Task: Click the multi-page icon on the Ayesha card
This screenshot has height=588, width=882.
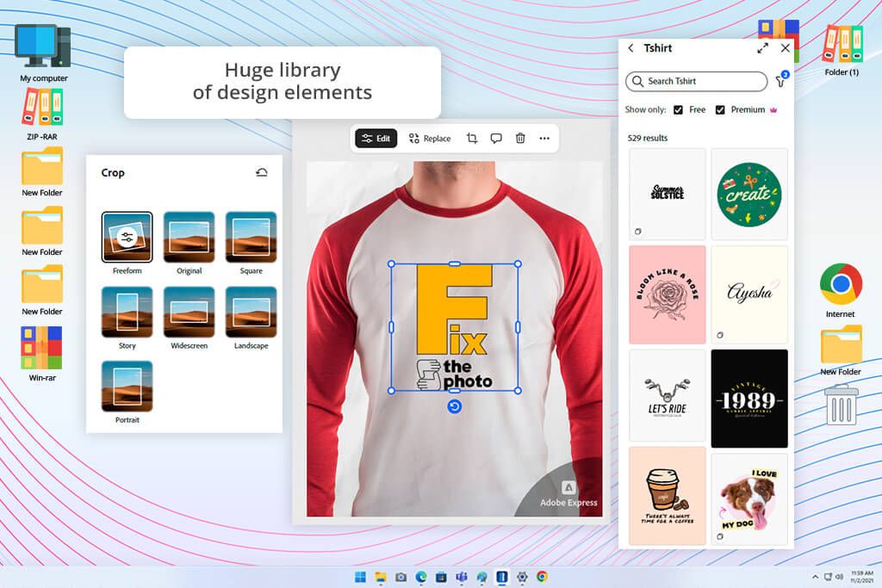Action: coord(719,335)
